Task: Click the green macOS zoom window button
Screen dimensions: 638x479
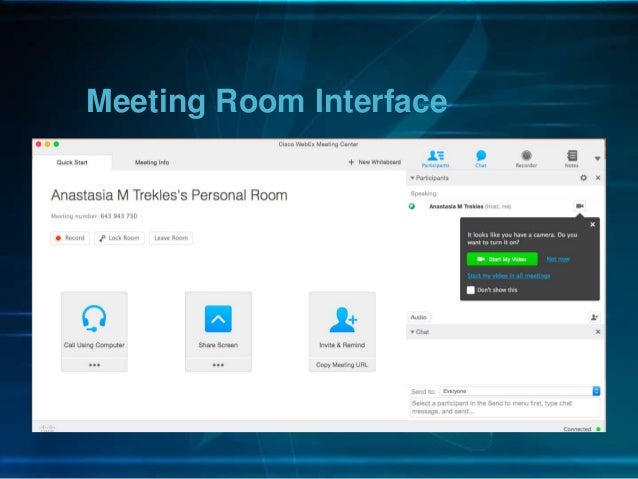Action: 57,144
